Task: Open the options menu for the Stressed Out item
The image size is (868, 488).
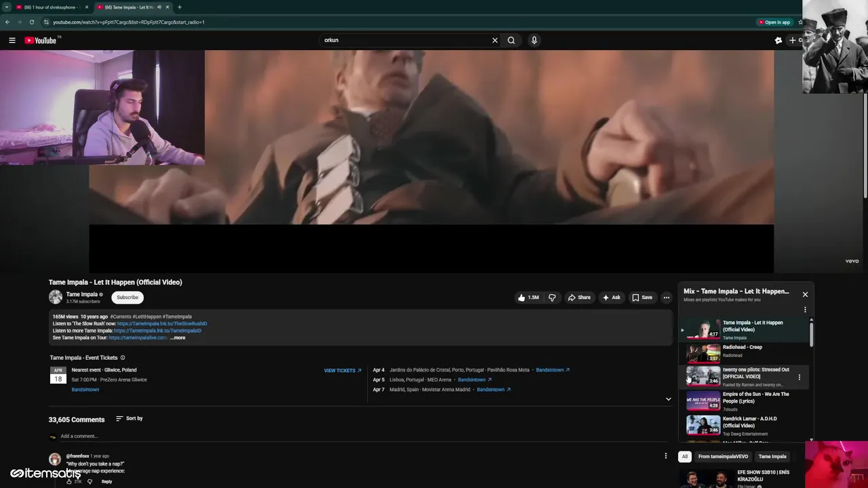Action: tap(800, 378)
